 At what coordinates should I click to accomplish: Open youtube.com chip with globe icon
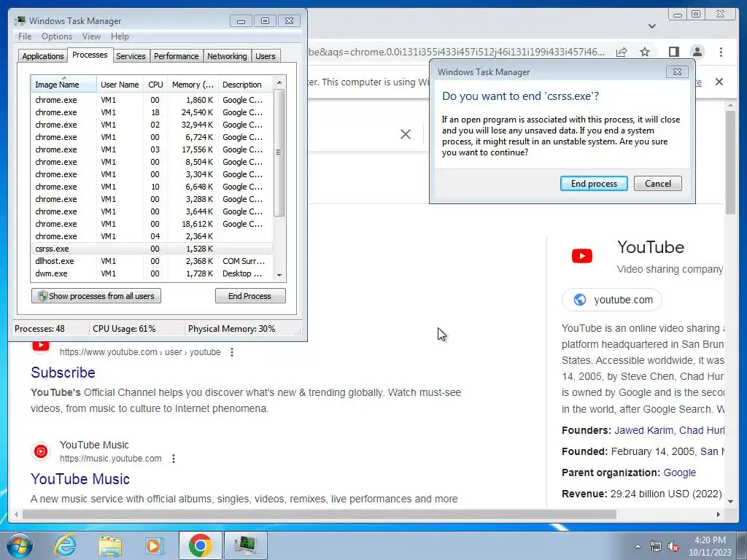pyautogui.click(x=612, y=300)
